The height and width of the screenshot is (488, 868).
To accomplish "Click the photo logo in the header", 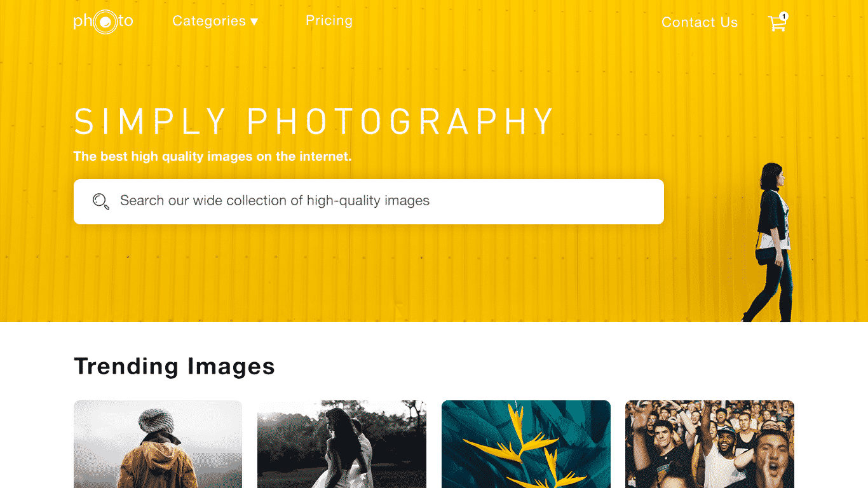I will 103,22.
